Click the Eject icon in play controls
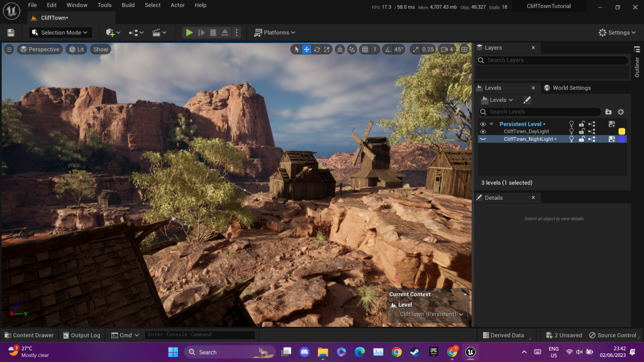 click(225, 33)
